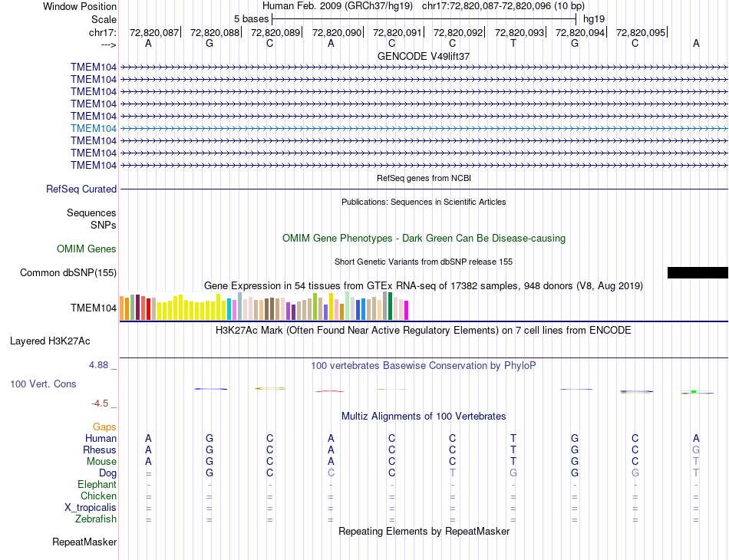
Task: Click the Layered H3K27Ac track label
Action: (50, 341)
